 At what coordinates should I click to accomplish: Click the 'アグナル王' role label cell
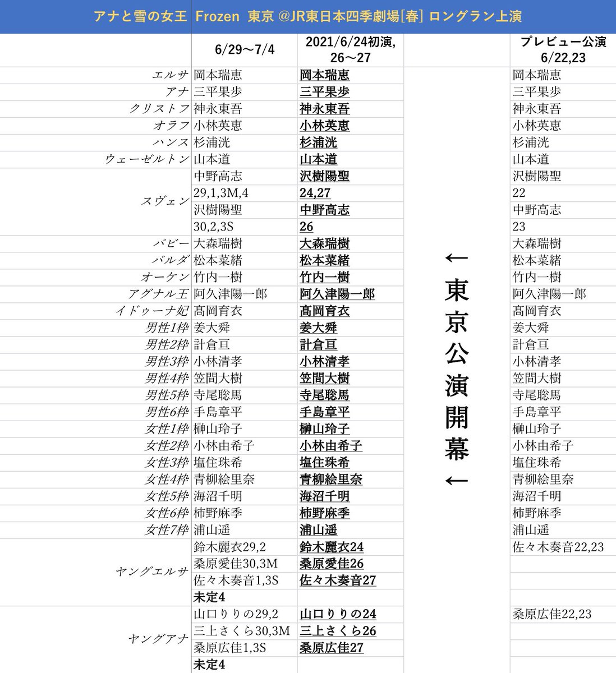(96, 294)
